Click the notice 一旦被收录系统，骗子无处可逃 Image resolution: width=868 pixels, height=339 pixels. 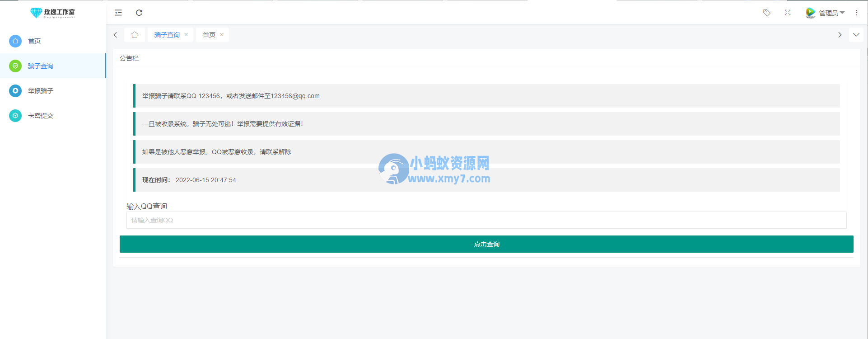[486, 124]
